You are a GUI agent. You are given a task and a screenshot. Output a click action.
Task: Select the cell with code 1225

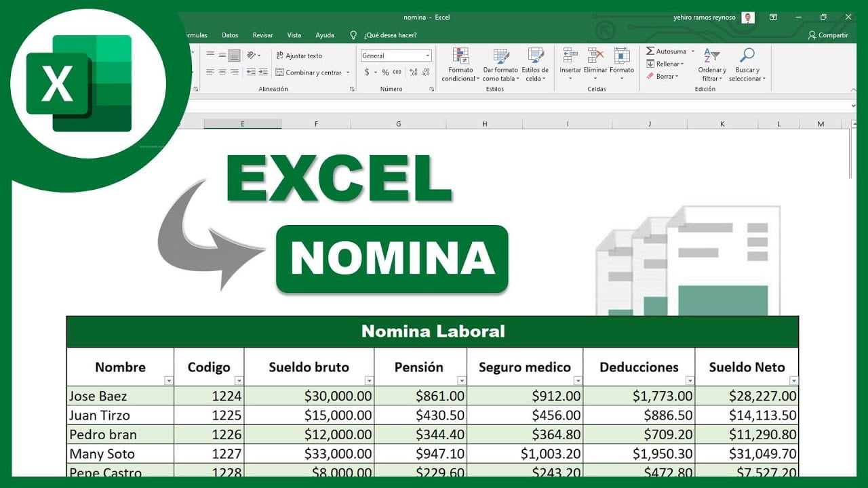[x=209, y=415]
